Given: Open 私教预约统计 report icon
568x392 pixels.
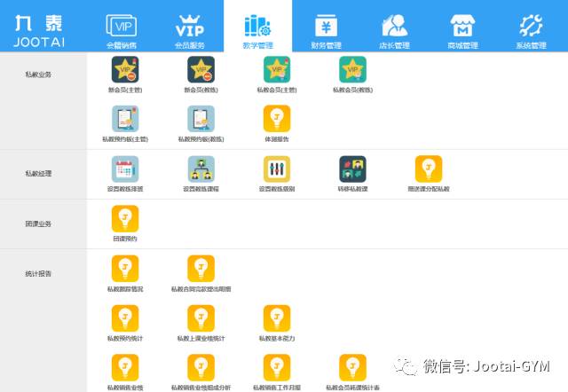Looking at the screenshot, I should pos(125,318).
